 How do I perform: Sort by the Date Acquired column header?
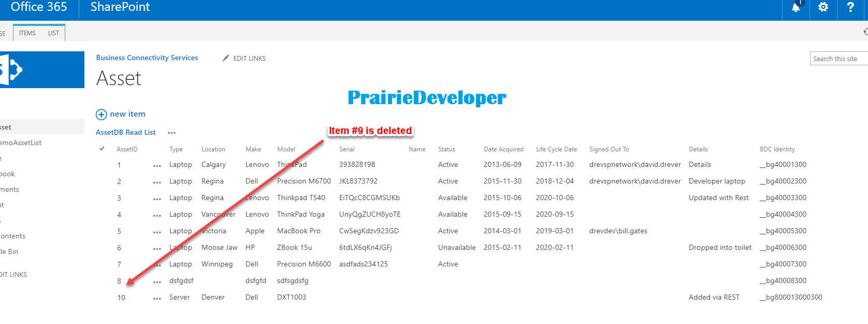(x=503, y=149)
